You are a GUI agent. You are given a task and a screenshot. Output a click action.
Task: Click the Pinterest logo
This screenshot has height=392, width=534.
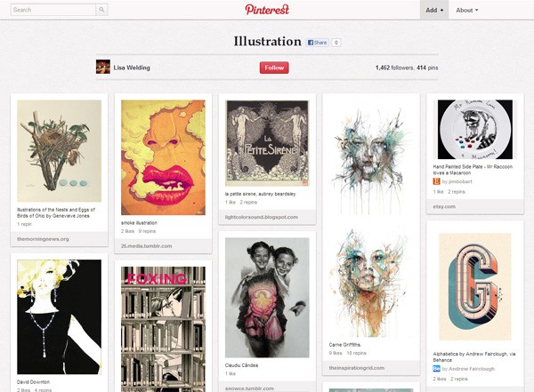tap(267, 10)
